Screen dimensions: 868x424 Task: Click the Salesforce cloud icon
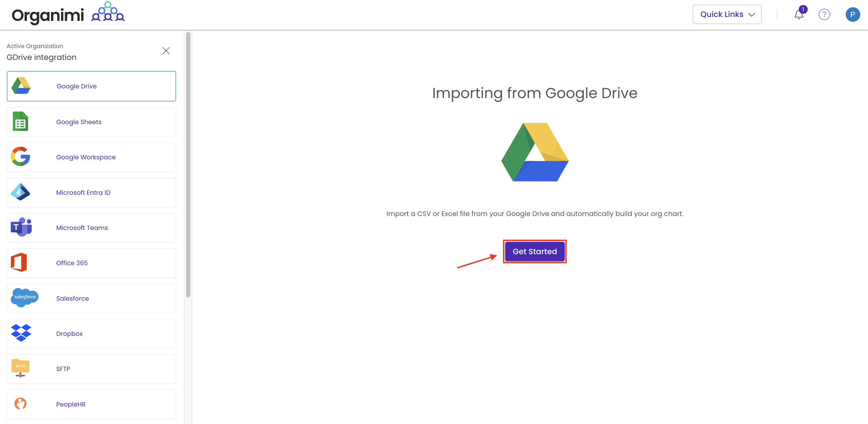25,297
